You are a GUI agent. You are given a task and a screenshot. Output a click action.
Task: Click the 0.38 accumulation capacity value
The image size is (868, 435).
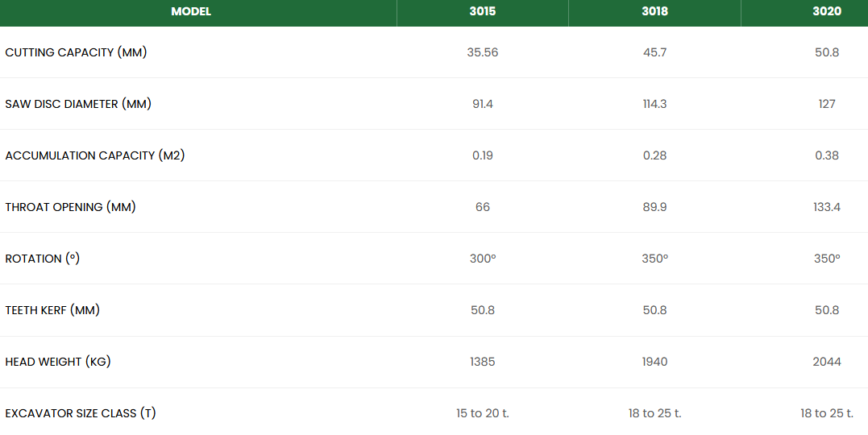click(827, 155)
